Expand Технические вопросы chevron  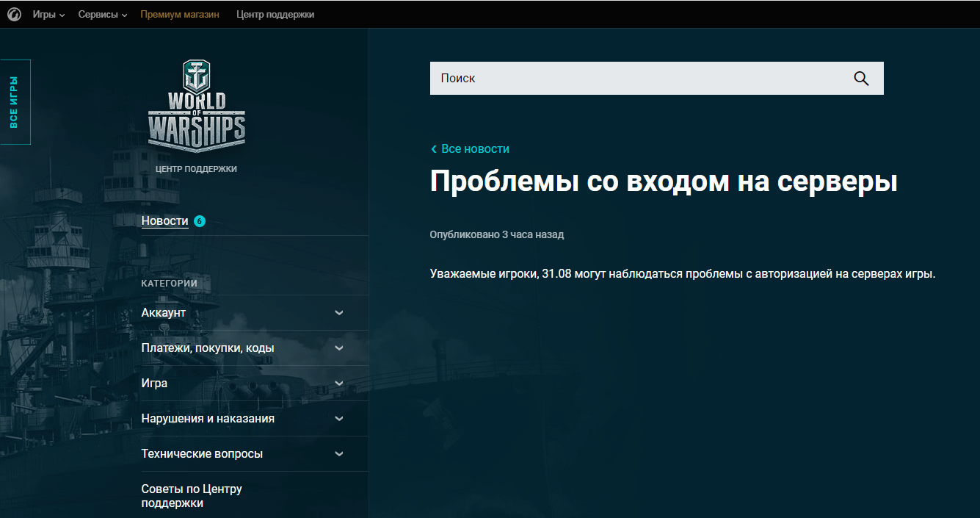(339, 454)
